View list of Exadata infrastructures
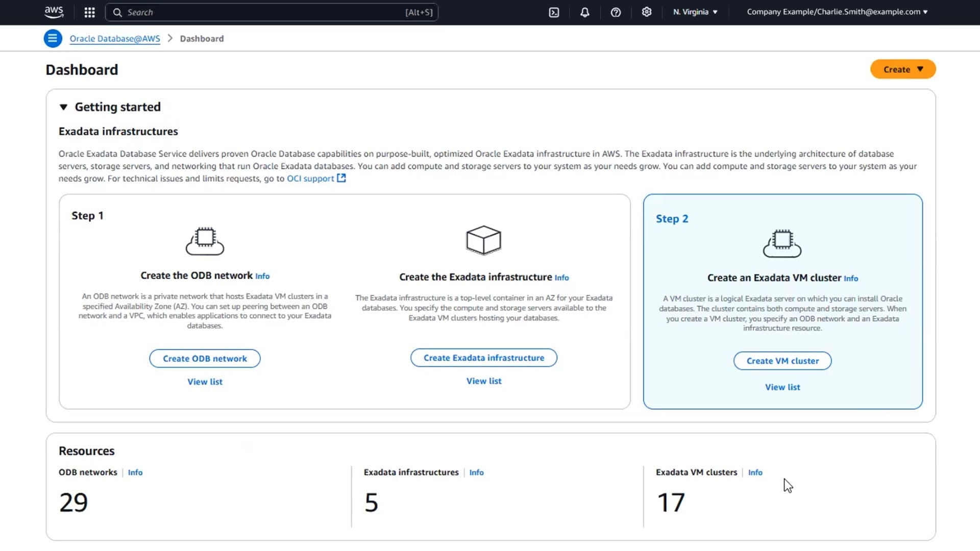Image resolution: width=980 pixels, height=551 pixels. pos(483,381)
